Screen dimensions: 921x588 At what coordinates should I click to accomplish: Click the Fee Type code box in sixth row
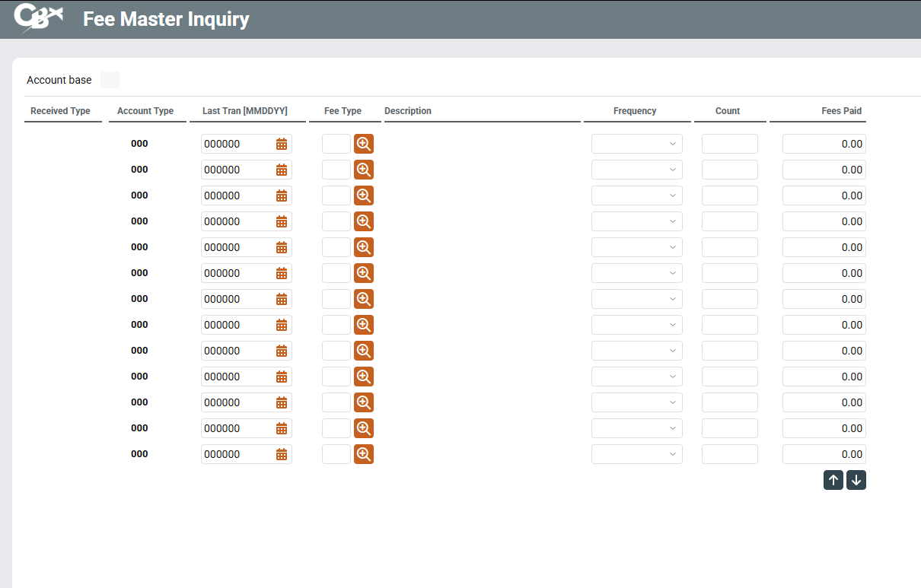click(x=336, y=273)
